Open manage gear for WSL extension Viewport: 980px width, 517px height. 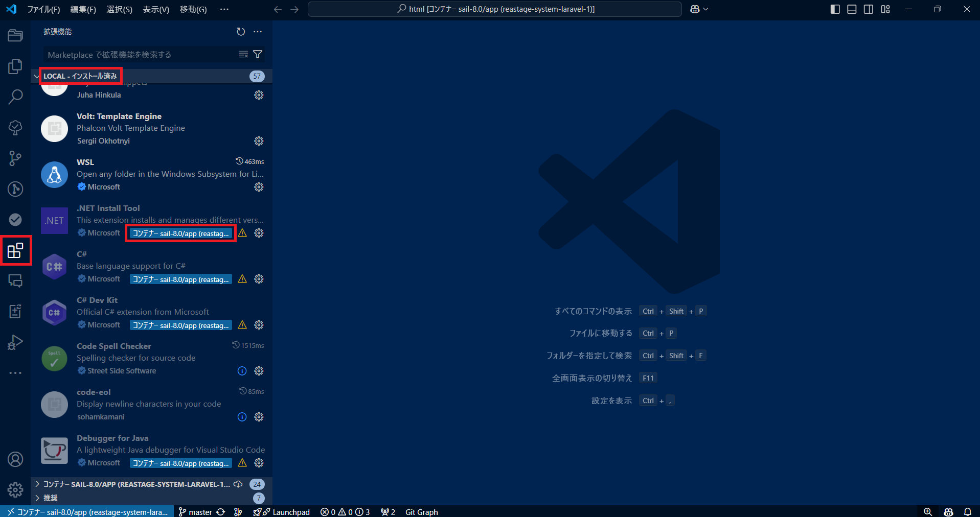[259, 187]
